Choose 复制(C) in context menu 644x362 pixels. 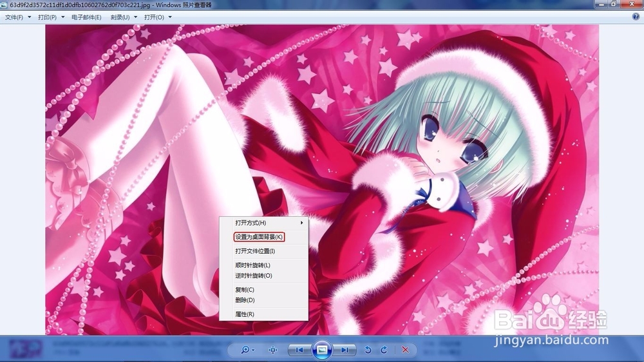point(263,290)
